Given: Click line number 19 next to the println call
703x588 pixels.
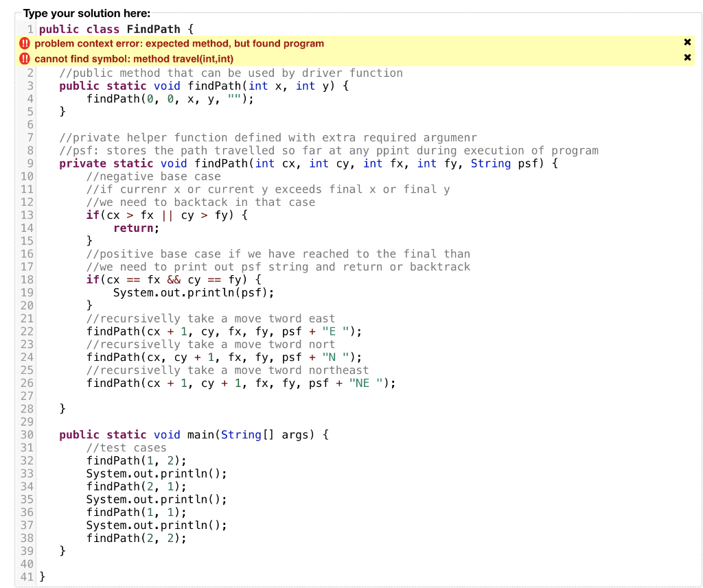Looking at the screenshot, I should click(27, 292).
